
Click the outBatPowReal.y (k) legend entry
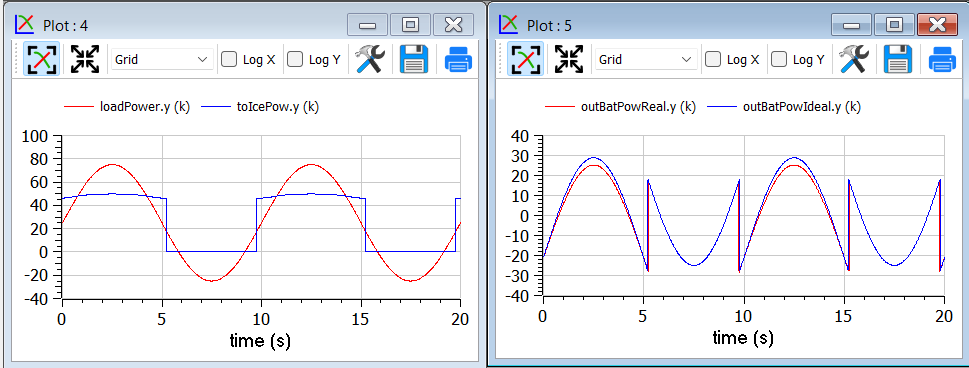[x=621, y=107]
